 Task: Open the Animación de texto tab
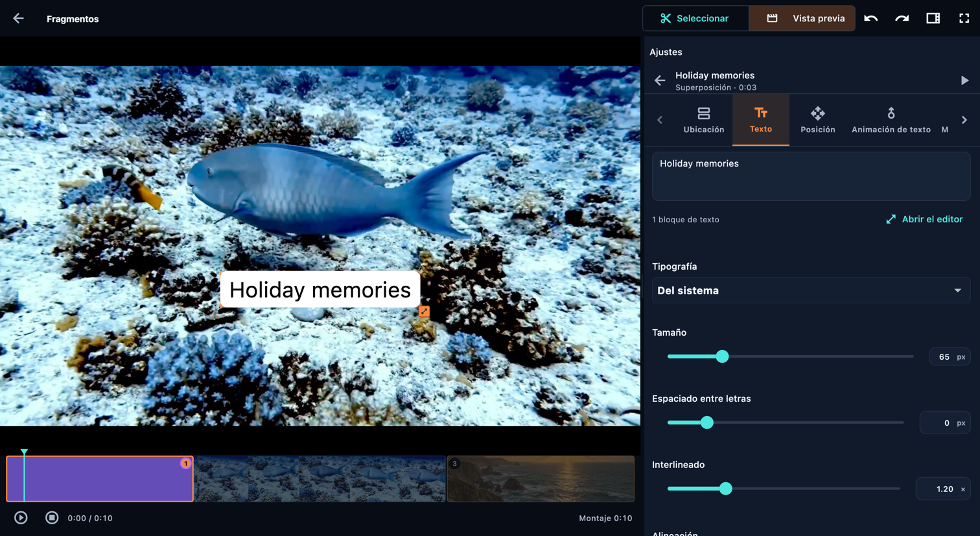[x=891, y=121]
